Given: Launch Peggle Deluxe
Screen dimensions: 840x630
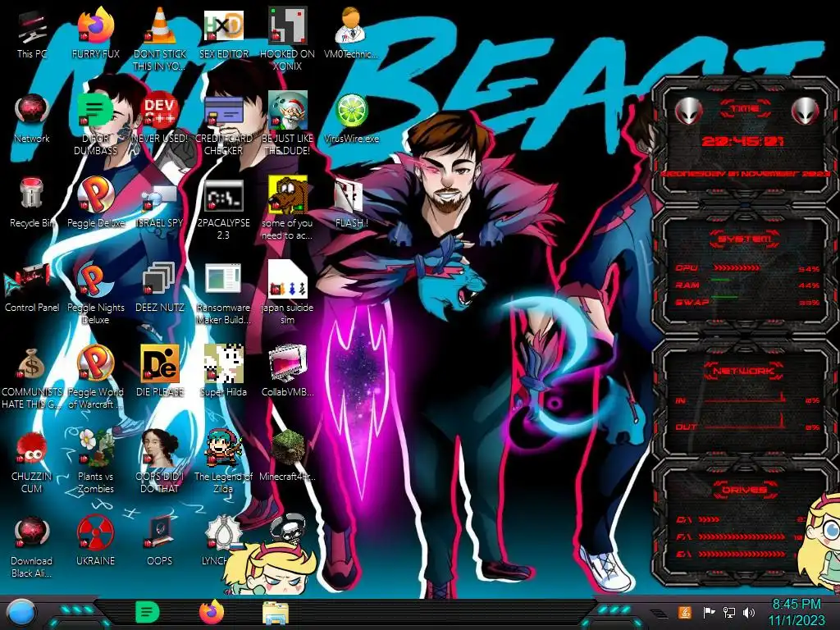Looking at the screenshot, I should pos(96,194).
